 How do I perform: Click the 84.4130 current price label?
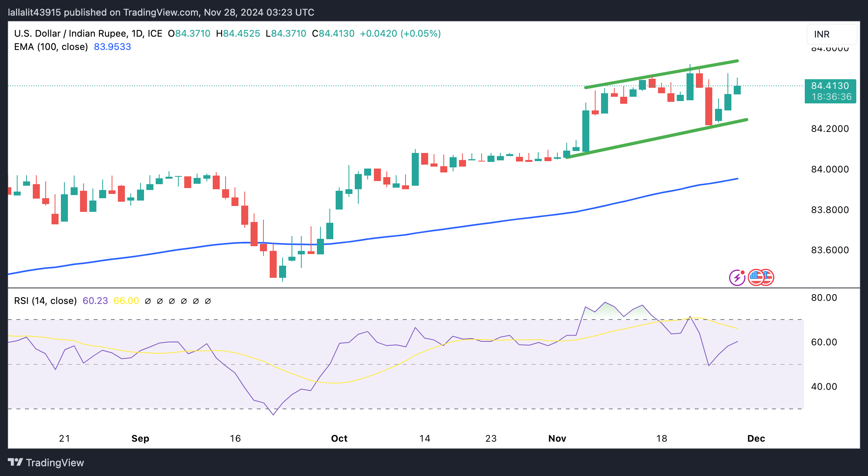(x=830, y=86)
